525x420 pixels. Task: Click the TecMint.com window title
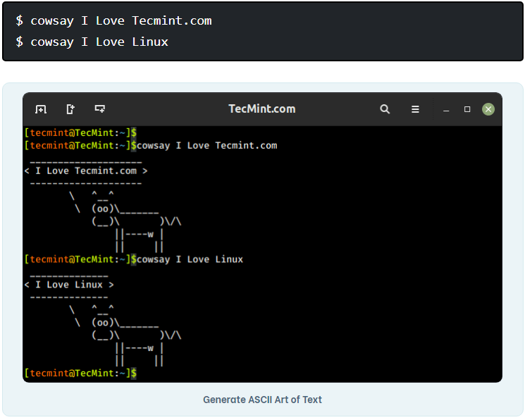[262, 109]
